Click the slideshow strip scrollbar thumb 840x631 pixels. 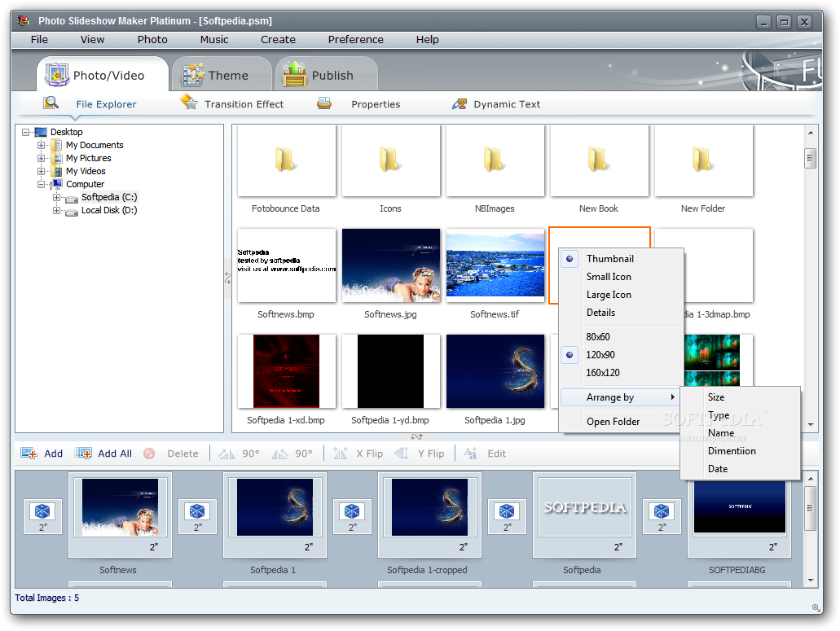point(810,508)
